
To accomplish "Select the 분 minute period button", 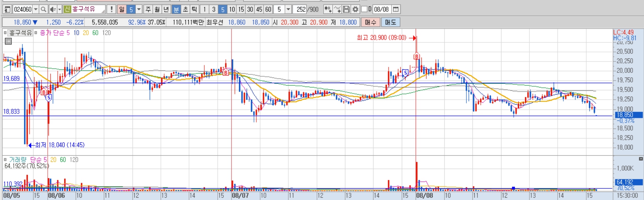I will (176, 9).
